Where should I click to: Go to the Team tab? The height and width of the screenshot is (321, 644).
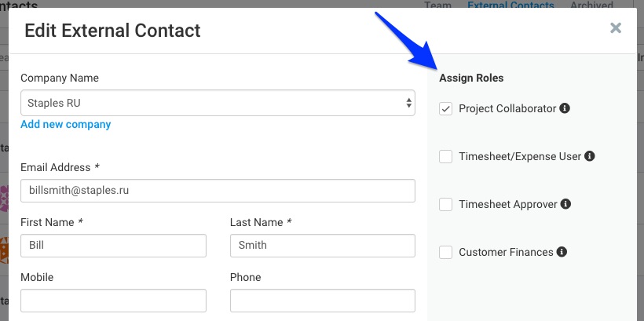pyautogui.click(x=437, y=5)
